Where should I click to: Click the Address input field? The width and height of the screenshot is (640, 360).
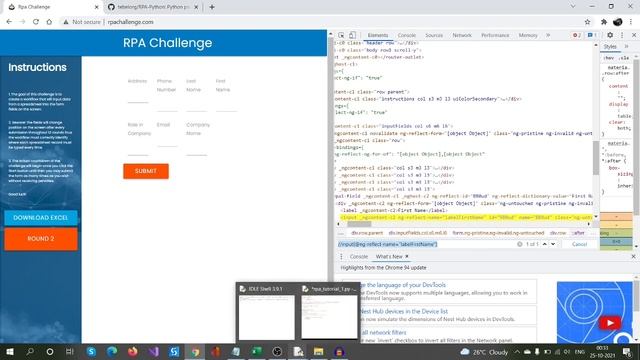[138, 98]
